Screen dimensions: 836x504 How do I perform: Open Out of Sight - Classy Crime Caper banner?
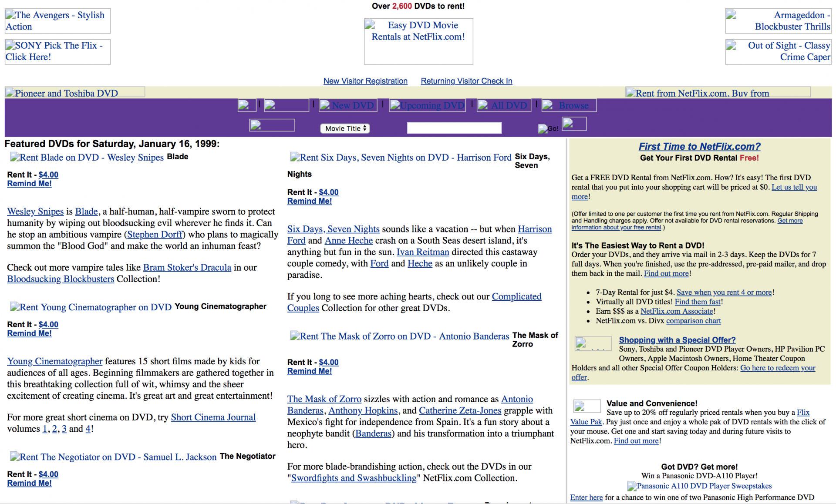point(778,52)
